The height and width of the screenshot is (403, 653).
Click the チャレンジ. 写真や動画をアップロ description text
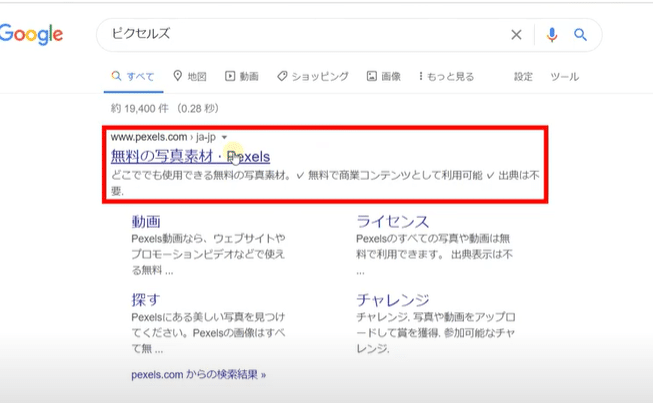point(436,333)
